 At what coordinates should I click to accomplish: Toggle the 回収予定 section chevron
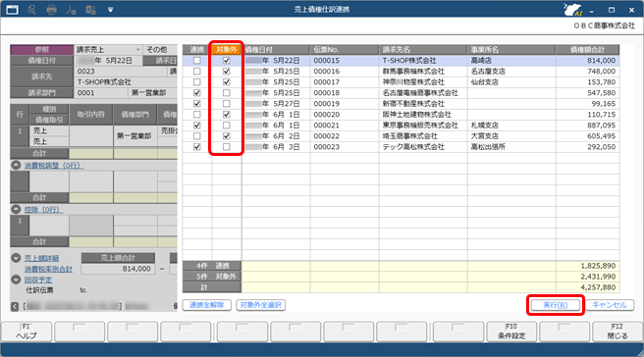pyautogui.click(x=16, y=280)
